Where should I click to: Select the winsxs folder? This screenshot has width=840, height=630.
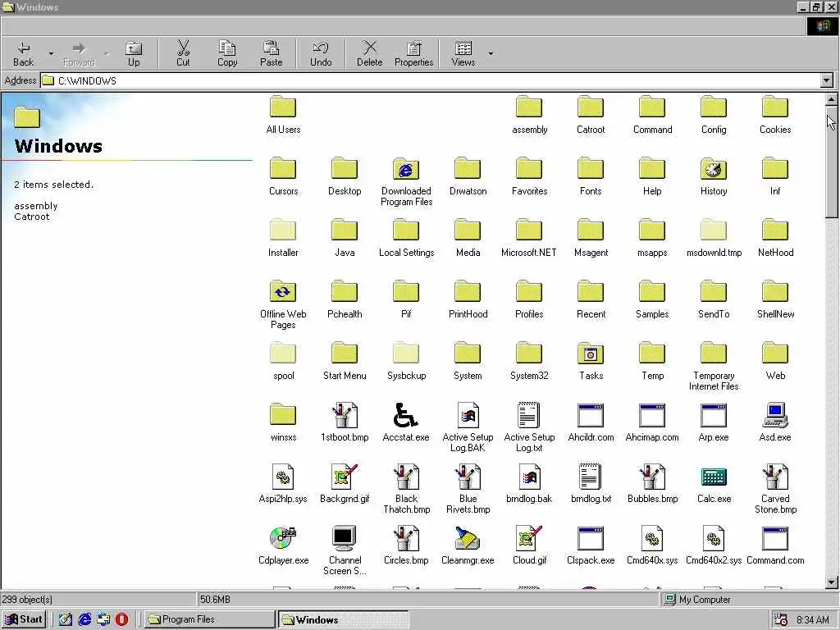(283, 422)
